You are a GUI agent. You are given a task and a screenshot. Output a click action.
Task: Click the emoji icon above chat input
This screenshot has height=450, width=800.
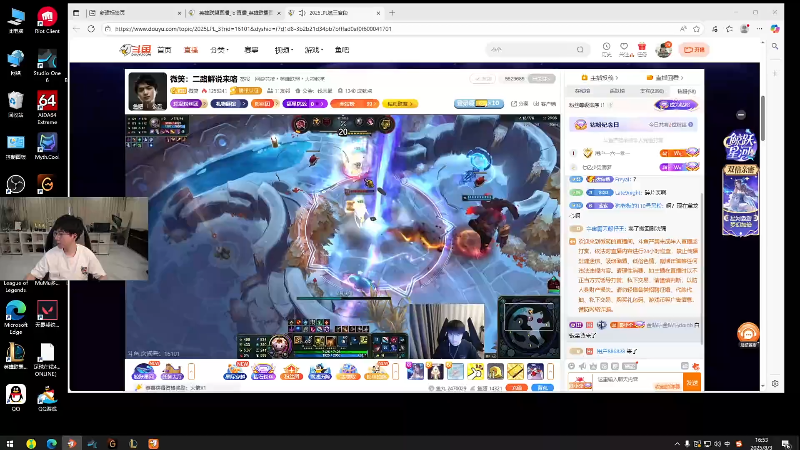point(571,366)
